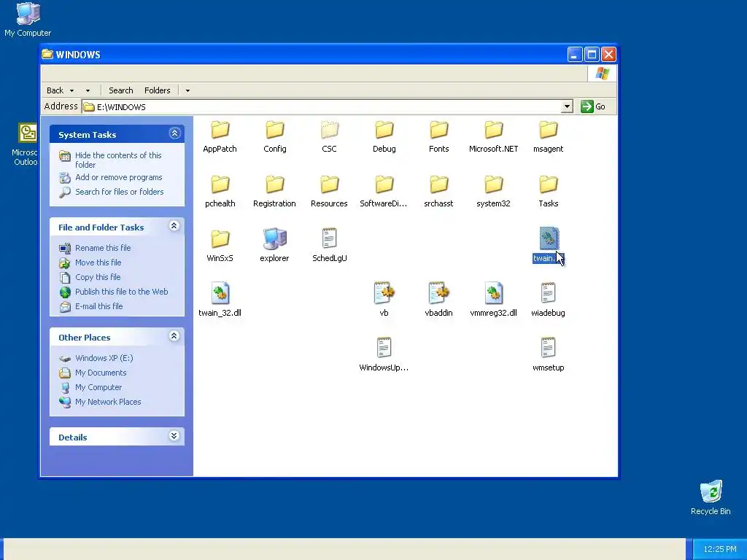The width and height of the screenshot is (747, 560).
Task: Expand the Details panel
Action: click(174, 436)
